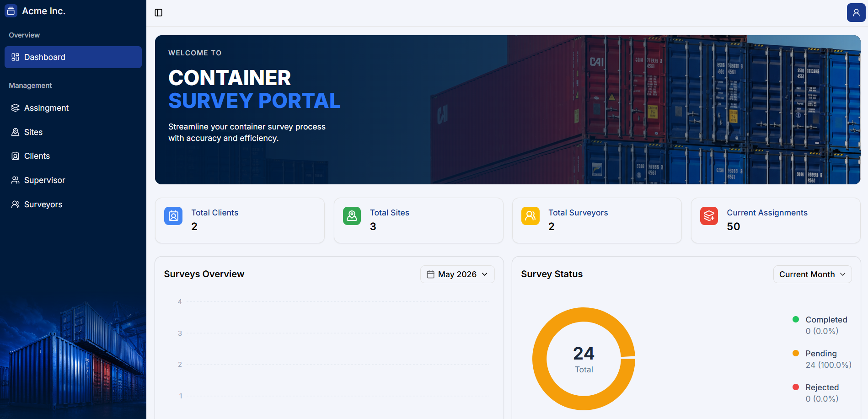Open the Current Assignments card

point(776,220)
